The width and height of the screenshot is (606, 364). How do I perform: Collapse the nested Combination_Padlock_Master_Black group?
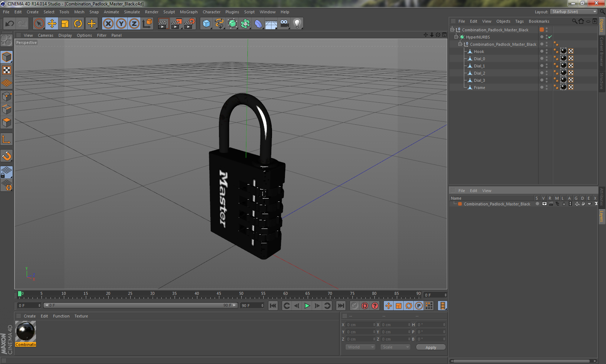coord(460,44)
